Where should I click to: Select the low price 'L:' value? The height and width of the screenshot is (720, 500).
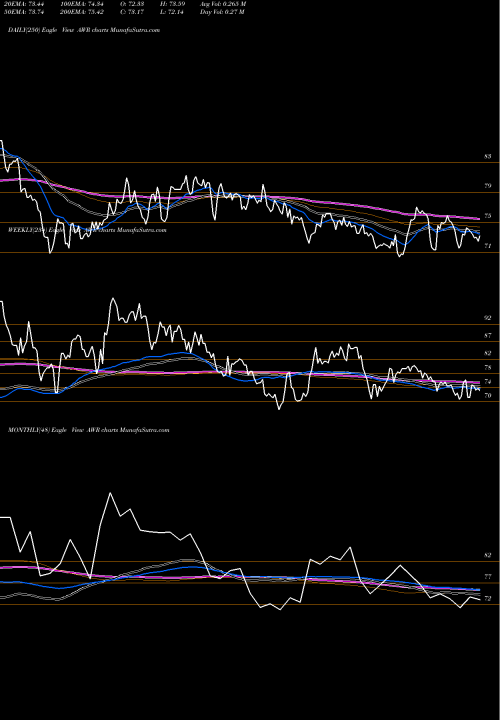tap(172, 12)
